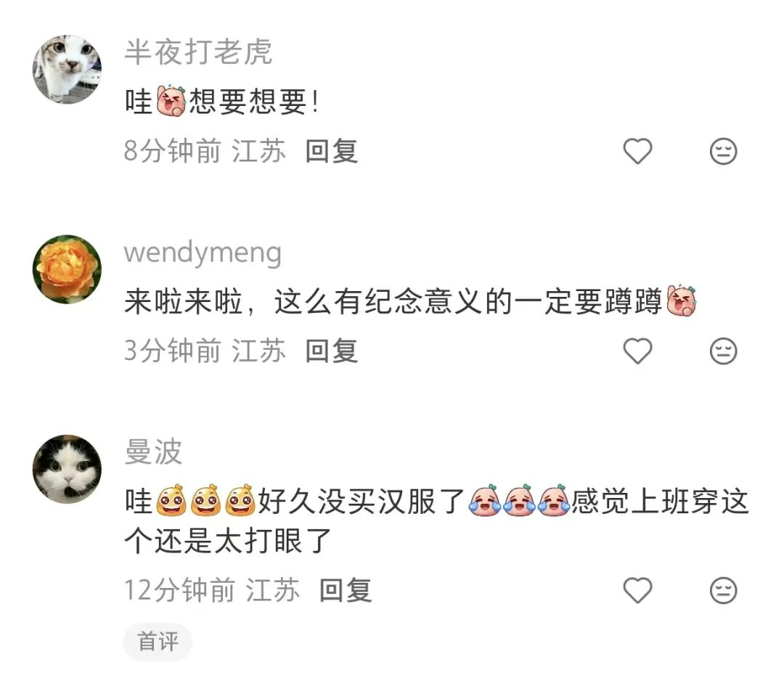The image size is (784, 678).
Task: Dislike the comment by 半夜打老虎
Action: (723, 151)
